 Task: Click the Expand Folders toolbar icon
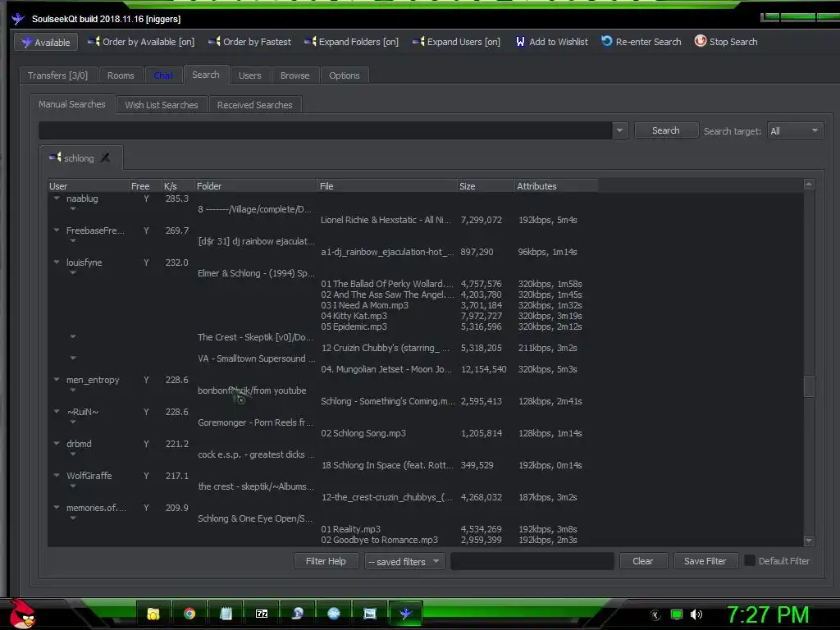tap(310, 41)
